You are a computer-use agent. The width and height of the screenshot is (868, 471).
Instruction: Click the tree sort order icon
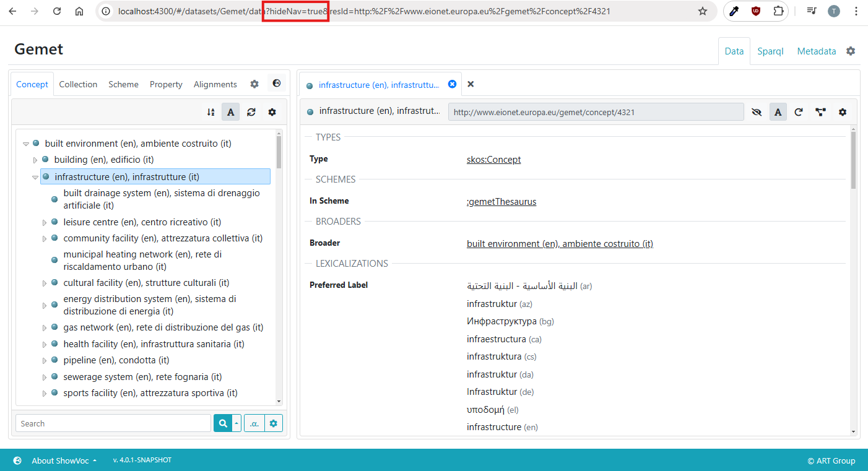coord(211,112)
